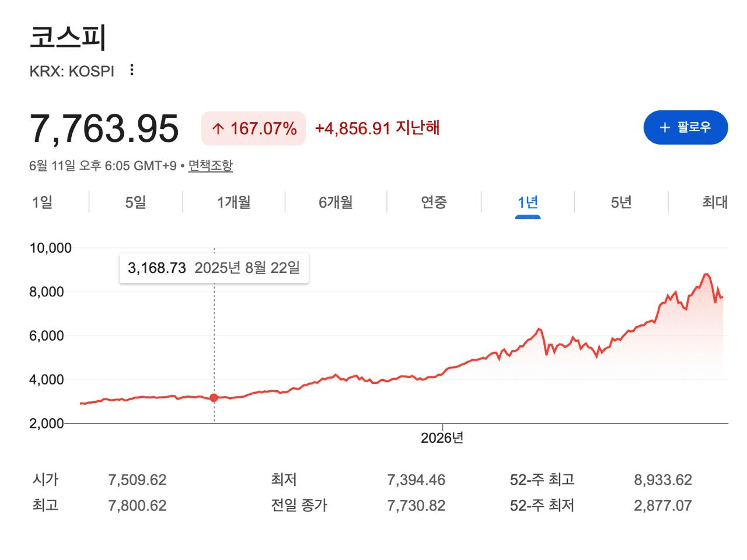Show the 5년 chart range

coord(621,202)
